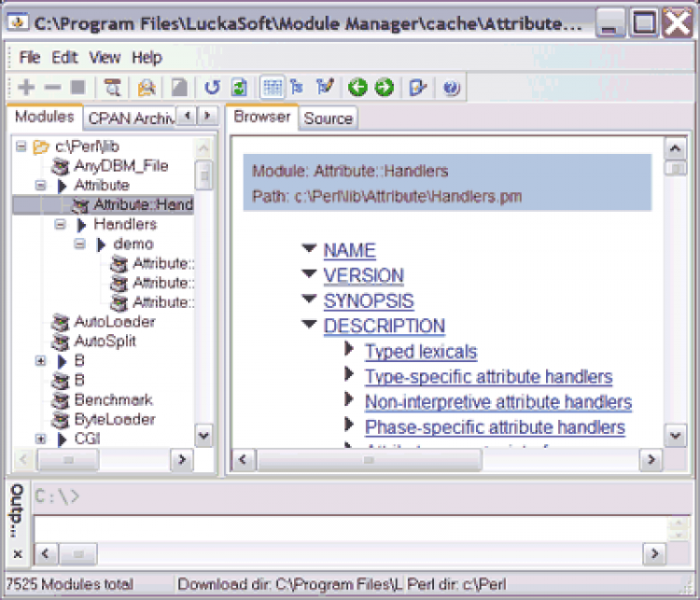The width and height of the screenshot is (700, 600).
Task: Select the Attribute::Hand tree item
Action: click(143, 205)
